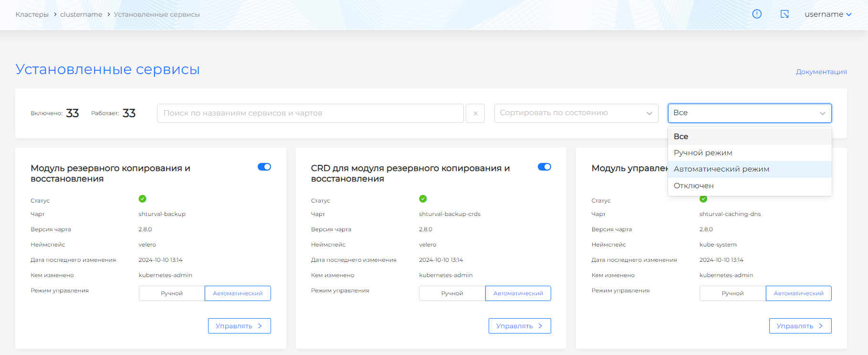This screenshot has width=868, height=355.
Task: Click the arrow-in-square icon beside username
Action: pos(784,14)
